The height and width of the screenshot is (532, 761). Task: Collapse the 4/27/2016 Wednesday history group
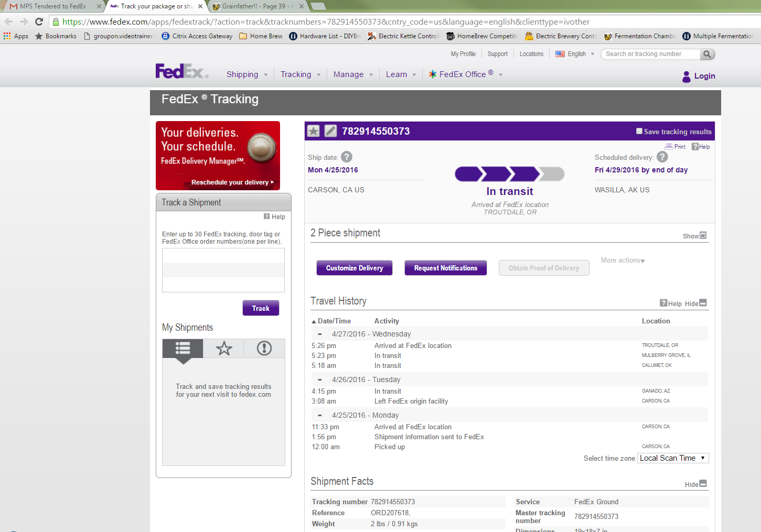[319, 334]
